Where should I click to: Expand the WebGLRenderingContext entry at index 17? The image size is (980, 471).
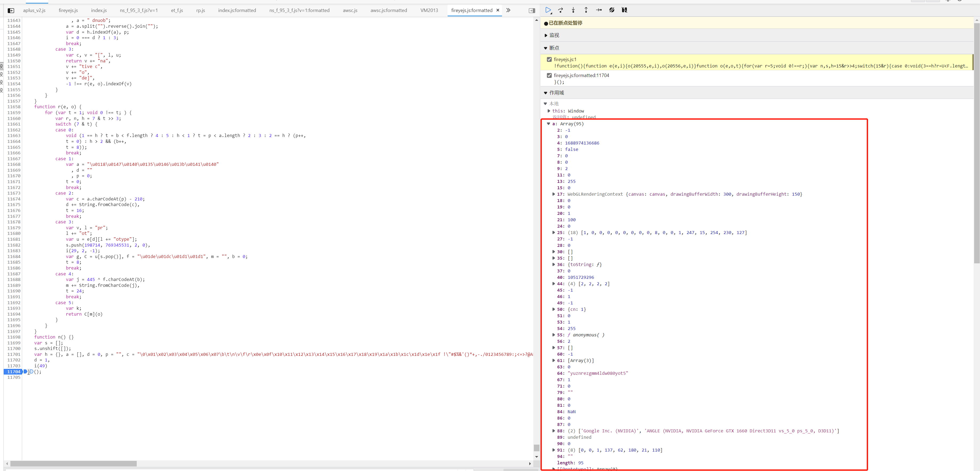click(x=554, y=194)
